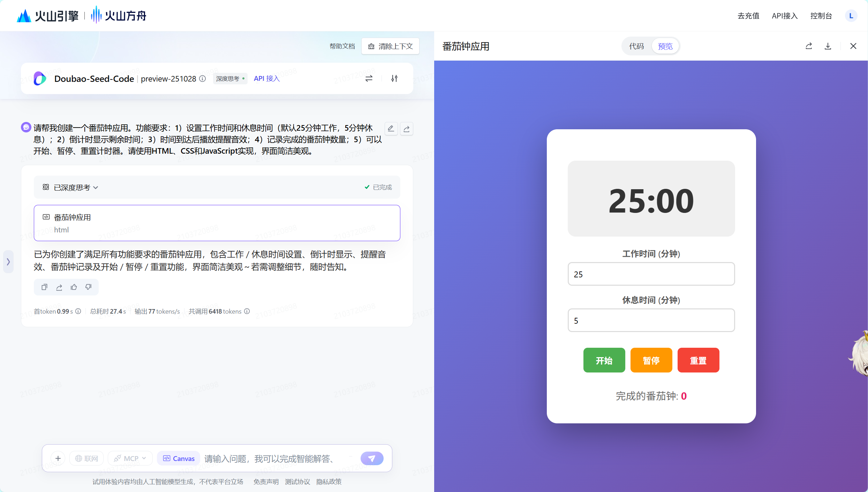Viewport: 868px width, 492px height.
Task: Switch to the 预览 tab
Action: [665, 46]
